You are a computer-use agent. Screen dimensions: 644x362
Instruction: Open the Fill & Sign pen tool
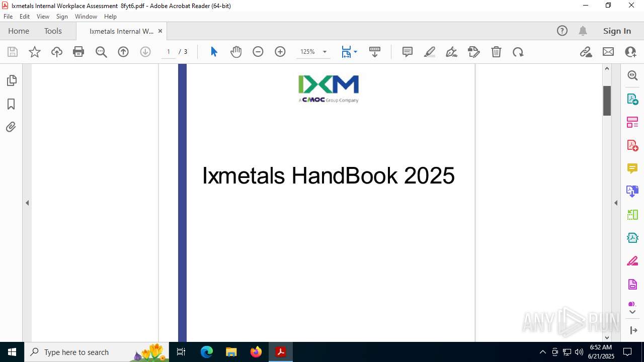click(452, 52)
